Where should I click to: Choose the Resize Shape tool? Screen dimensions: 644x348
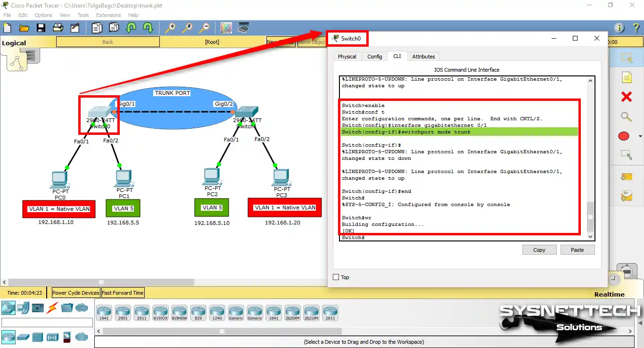[x=626, y=155]
